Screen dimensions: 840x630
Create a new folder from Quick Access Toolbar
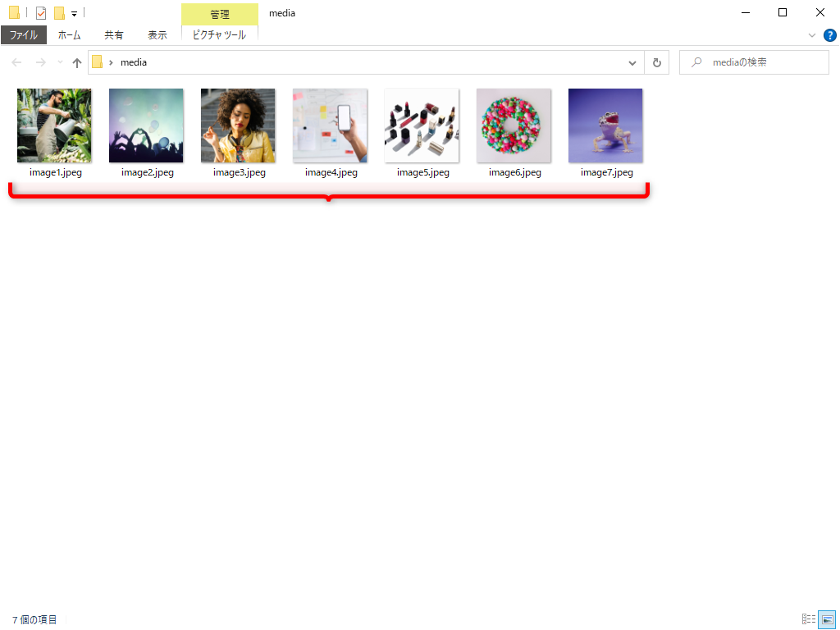(57, 12)
